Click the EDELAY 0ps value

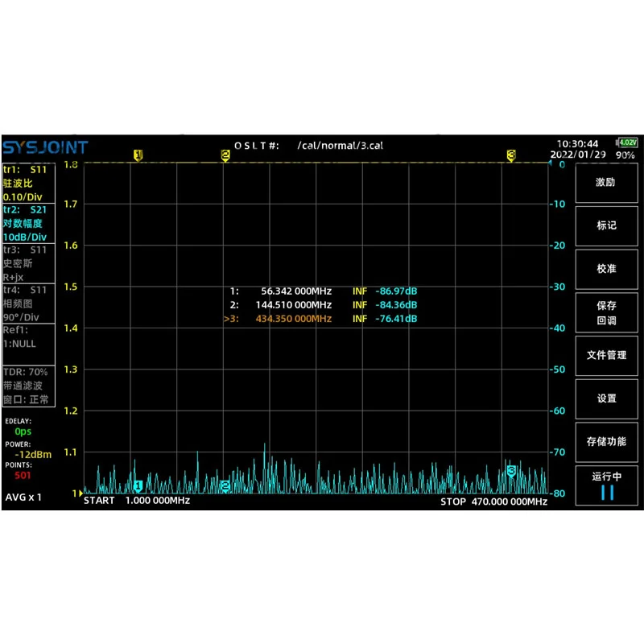click(23, 431)
